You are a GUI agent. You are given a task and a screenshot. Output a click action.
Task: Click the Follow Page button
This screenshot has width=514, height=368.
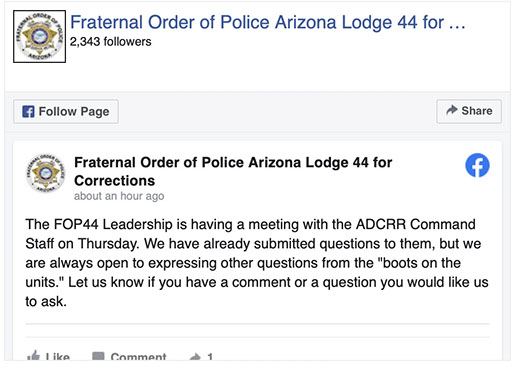pos(66,111)
